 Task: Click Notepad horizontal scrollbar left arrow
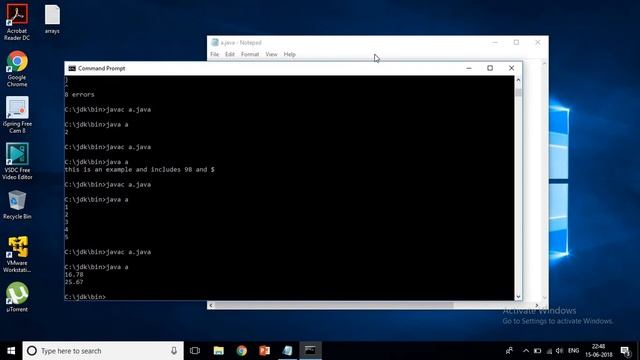(211, 305)
